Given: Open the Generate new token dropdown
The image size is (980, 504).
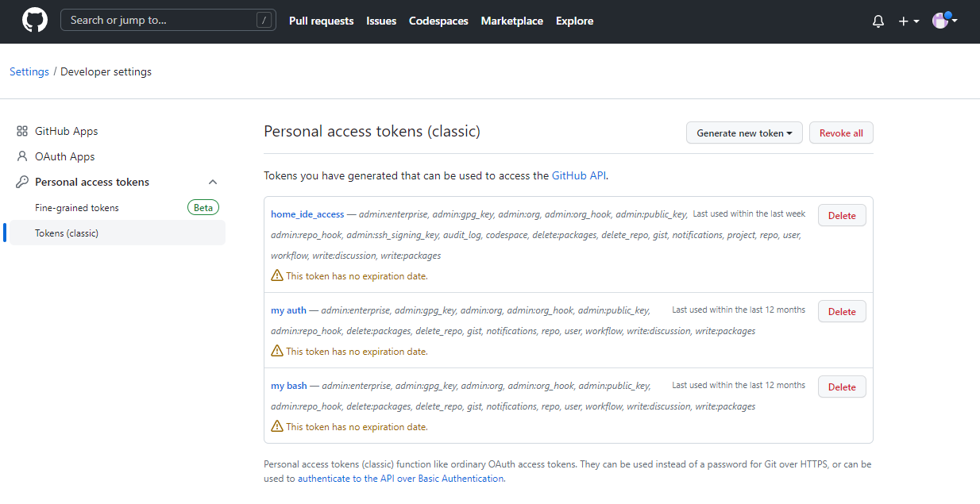Looking at the screenshot, I should click(x=744, y=133).
